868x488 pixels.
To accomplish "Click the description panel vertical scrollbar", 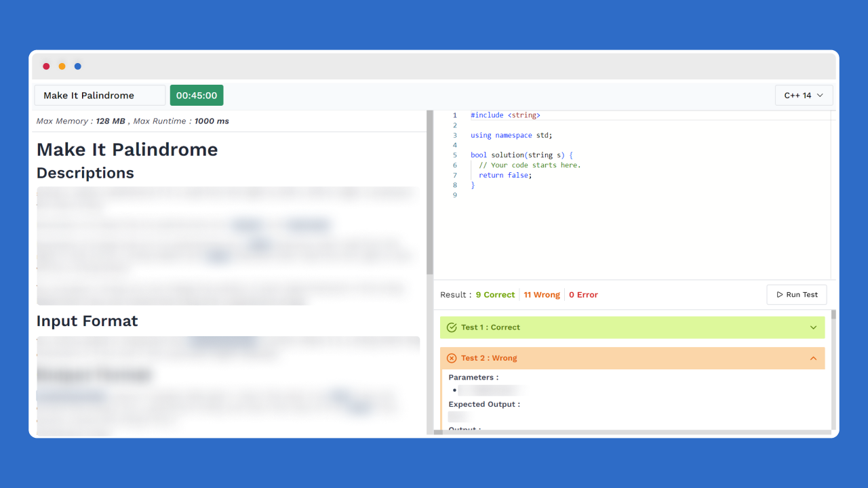I will (x=429, y=192).
